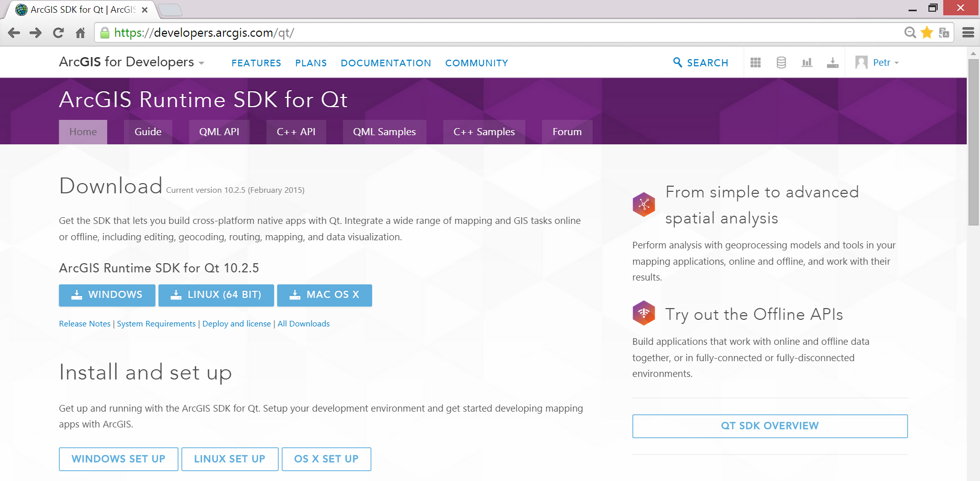Click the Petr user avatar image

click(x=862, y=62)
